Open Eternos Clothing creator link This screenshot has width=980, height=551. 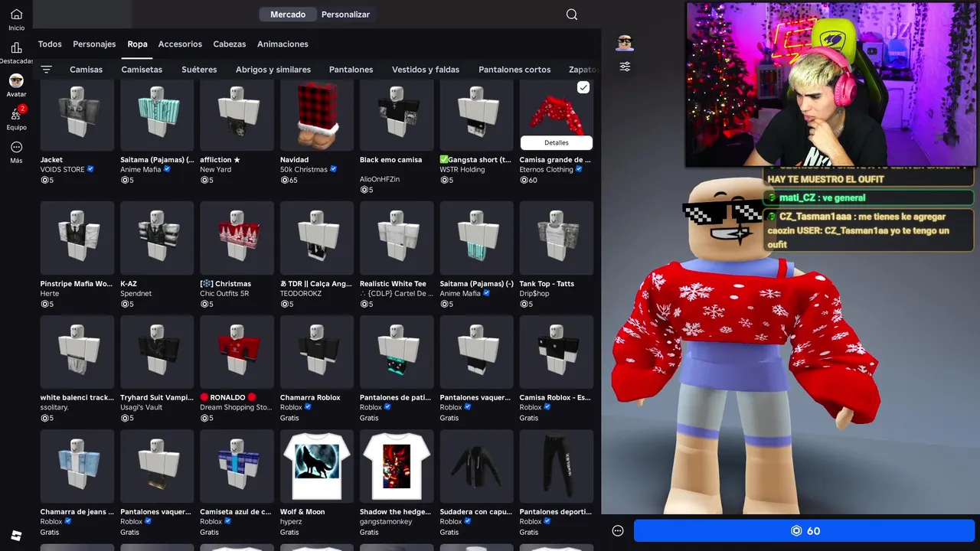547,170
